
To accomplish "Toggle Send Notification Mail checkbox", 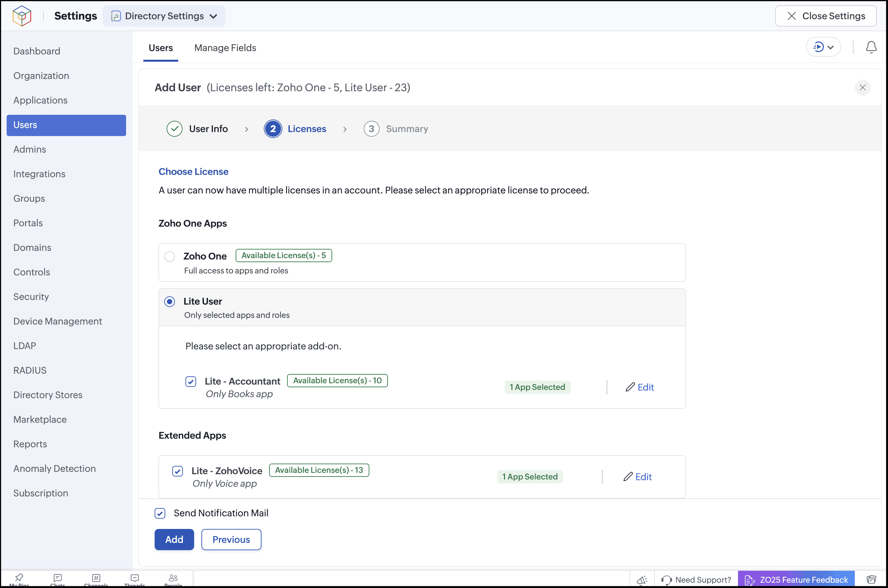I will tap(160, 513).
